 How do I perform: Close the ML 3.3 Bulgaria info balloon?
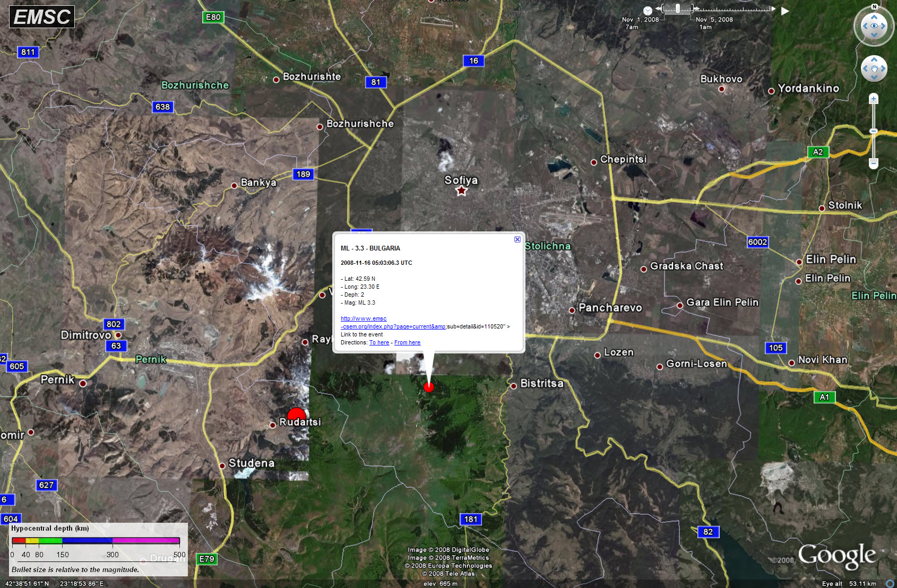[x=517, y=239]
